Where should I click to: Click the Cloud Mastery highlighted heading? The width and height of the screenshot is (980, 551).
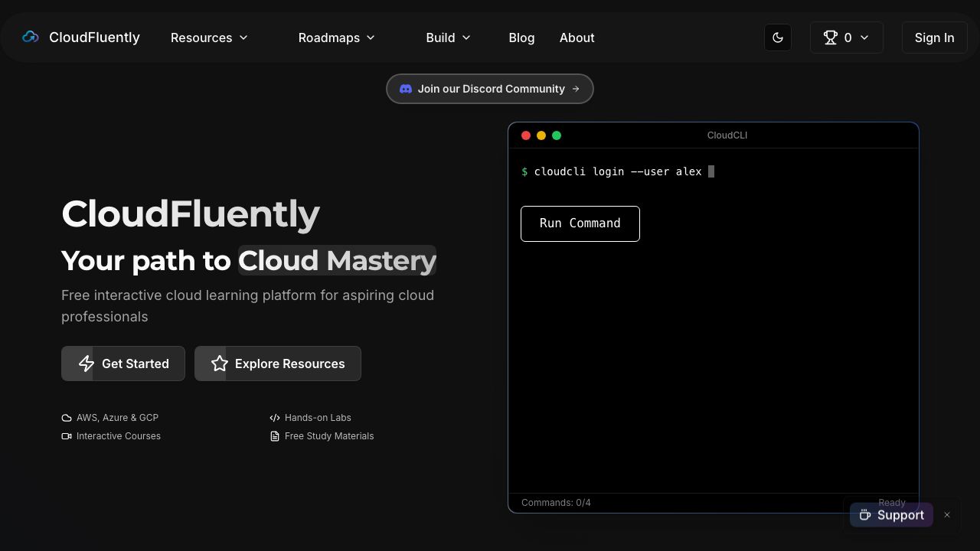[337, 260]
